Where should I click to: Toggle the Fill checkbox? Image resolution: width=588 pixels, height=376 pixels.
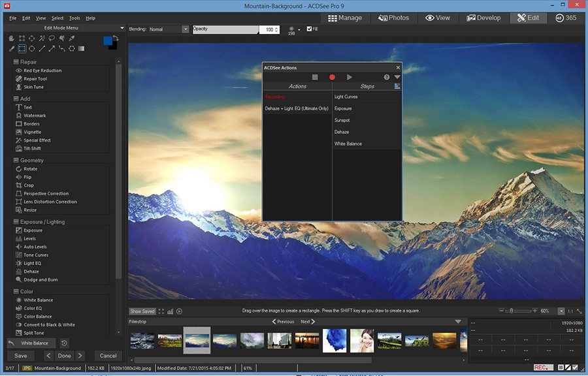tap(309, 29)
